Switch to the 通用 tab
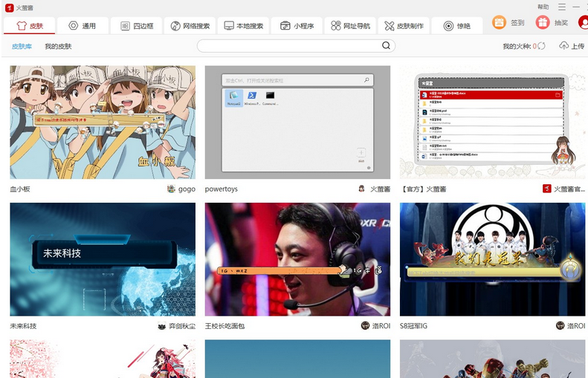Screen dimensions: 588x378 (x=83, y=25)
